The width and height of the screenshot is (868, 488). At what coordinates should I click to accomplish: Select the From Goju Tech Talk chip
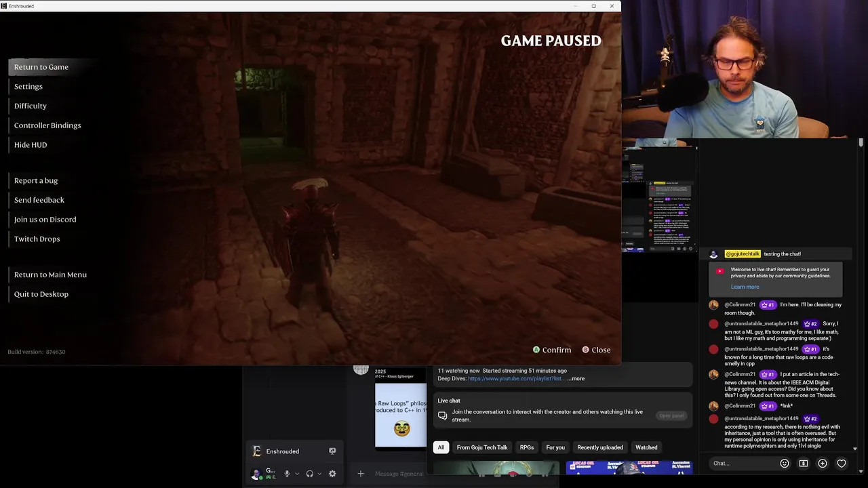pyautogui.click(x=482, y=447)
